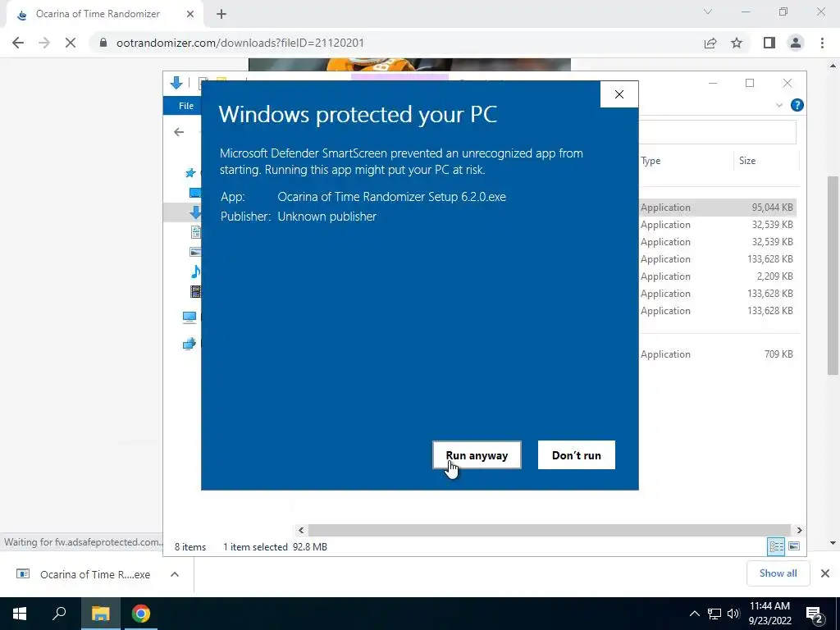Image resolution: width=840 pixels, height=630 pixels.
Task: Go back in Chrome browser
Action: [18, 43]
